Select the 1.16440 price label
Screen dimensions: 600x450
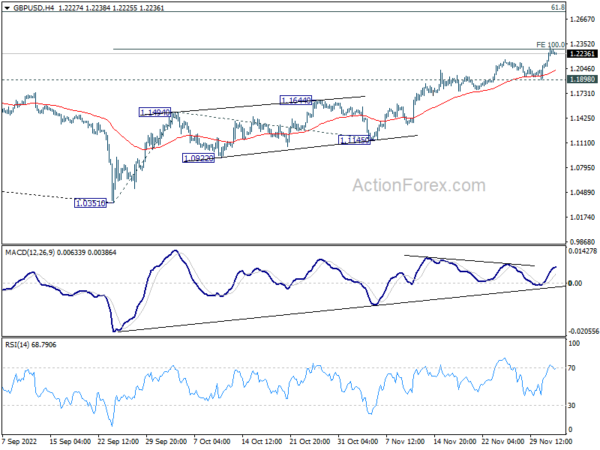point(296,100)
